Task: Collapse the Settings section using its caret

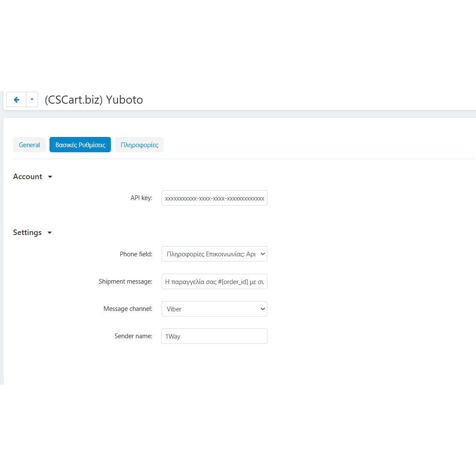Action: [x=49, y=233]
